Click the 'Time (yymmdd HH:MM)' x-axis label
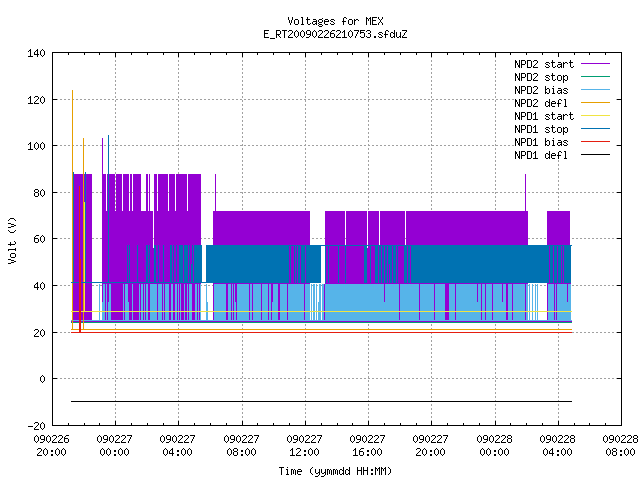 point(335,471)
